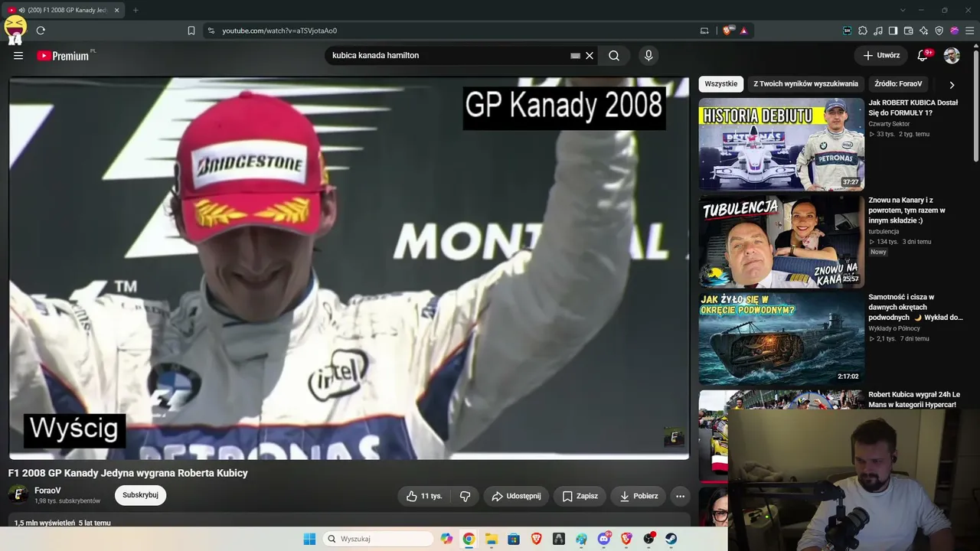Open 'Jak ROBERT KUBICA Dostał Się' video title

913,107
